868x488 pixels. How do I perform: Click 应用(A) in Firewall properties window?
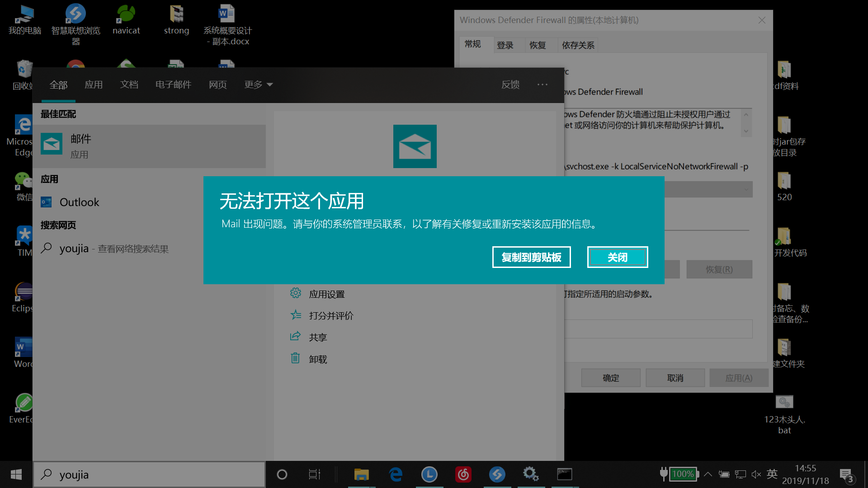pos(739,378)
